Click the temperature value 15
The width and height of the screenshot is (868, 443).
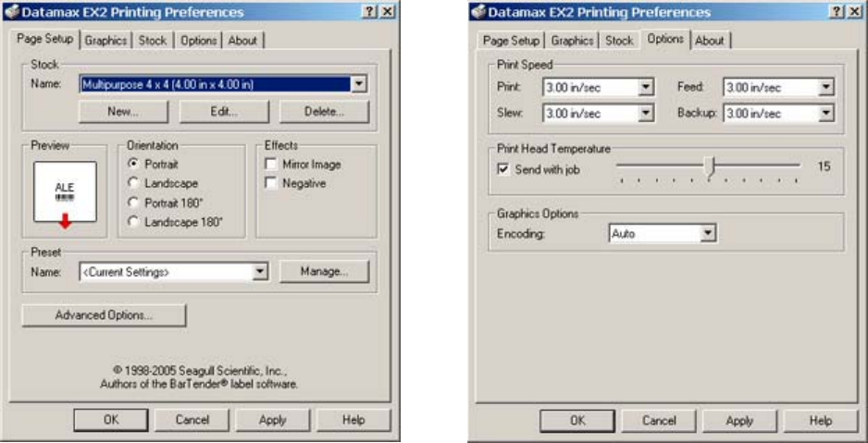coord(825,167)
